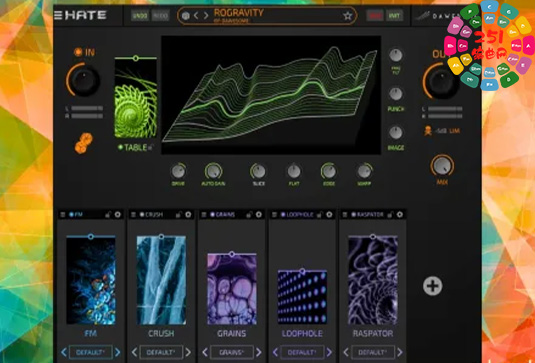The image size is (535, 363).
Task: Toggle the FM module power dot
Action: (x=71, y=215)
